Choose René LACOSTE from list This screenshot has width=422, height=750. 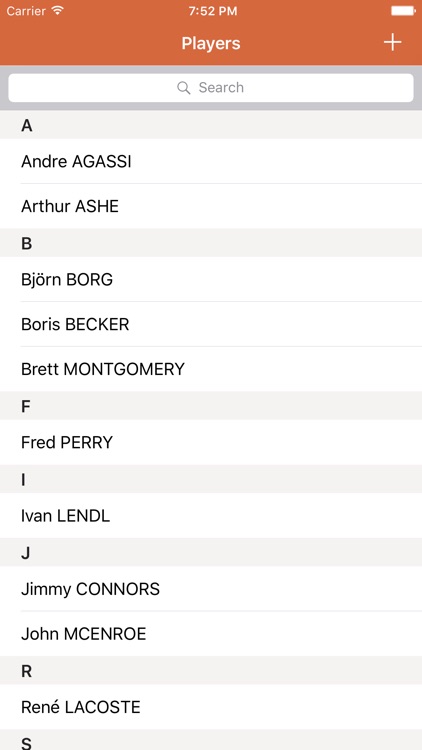211,707
